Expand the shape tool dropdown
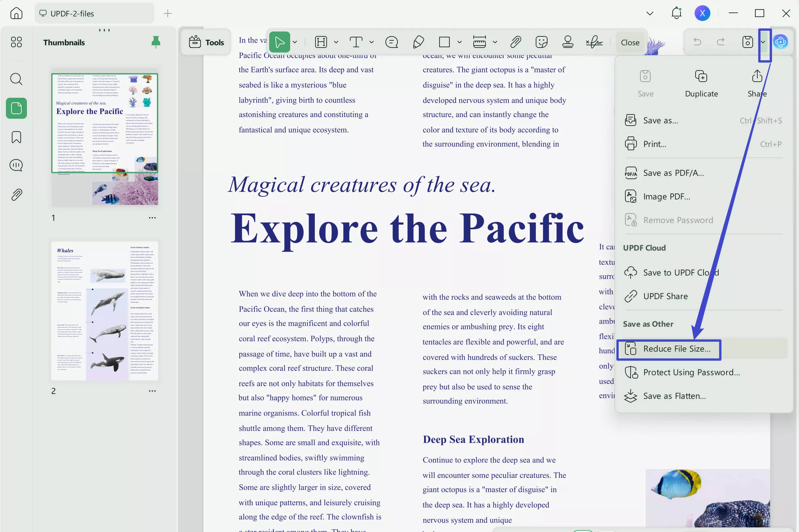The width and height of the screenshot is (799, 532). coord(460,42)
